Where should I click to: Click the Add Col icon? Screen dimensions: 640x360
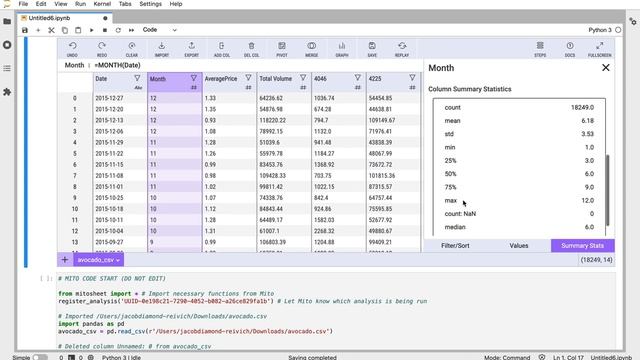(x=222, y=46)
